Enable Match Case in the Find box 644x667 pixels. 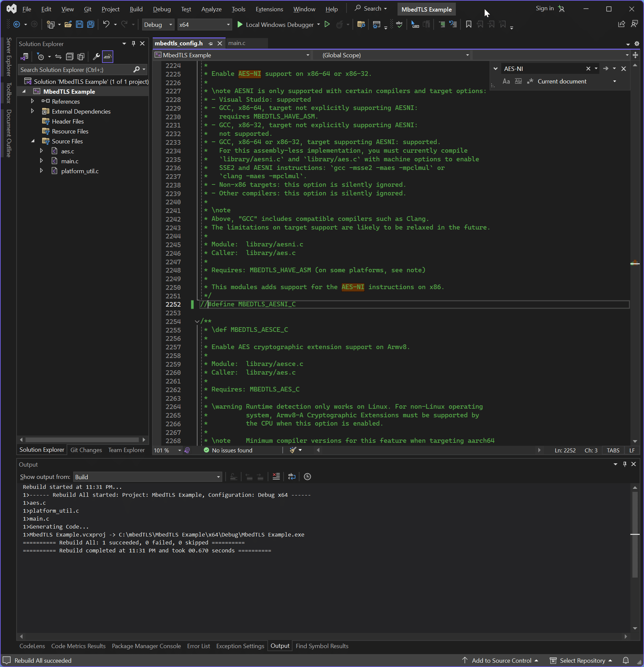tap(506, 81)
